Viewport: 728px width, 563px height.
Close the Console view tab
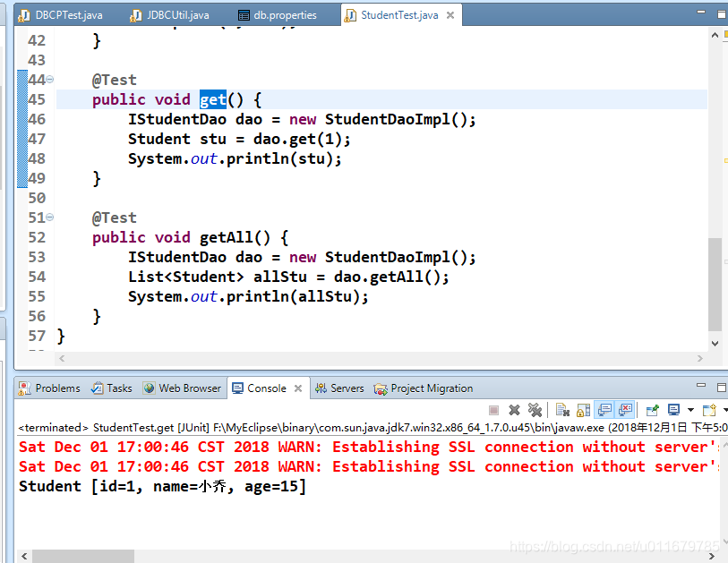coord(298,388)
